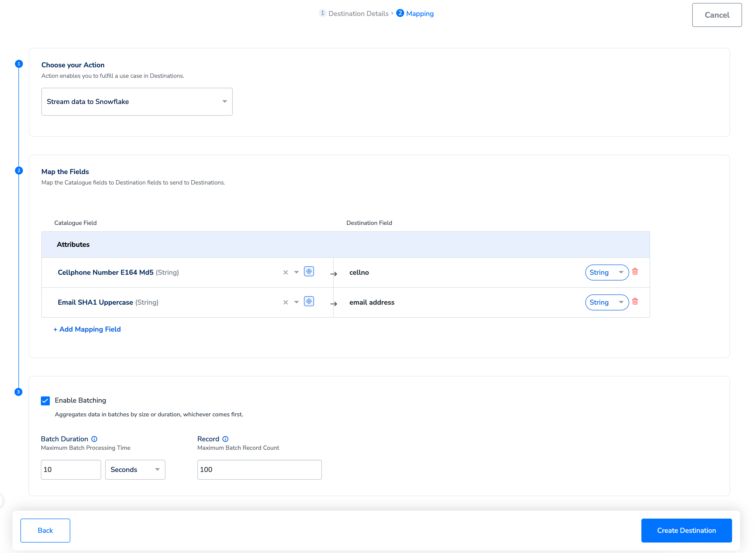
Task: Show Record info tooltip icon
Action: point(226,439)
